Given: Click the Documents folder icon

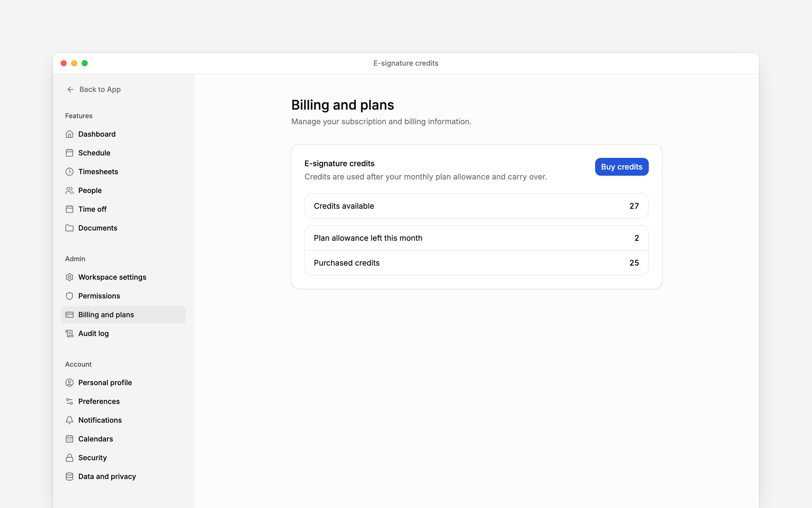Looking at the screenshot, I should (70, 228).
